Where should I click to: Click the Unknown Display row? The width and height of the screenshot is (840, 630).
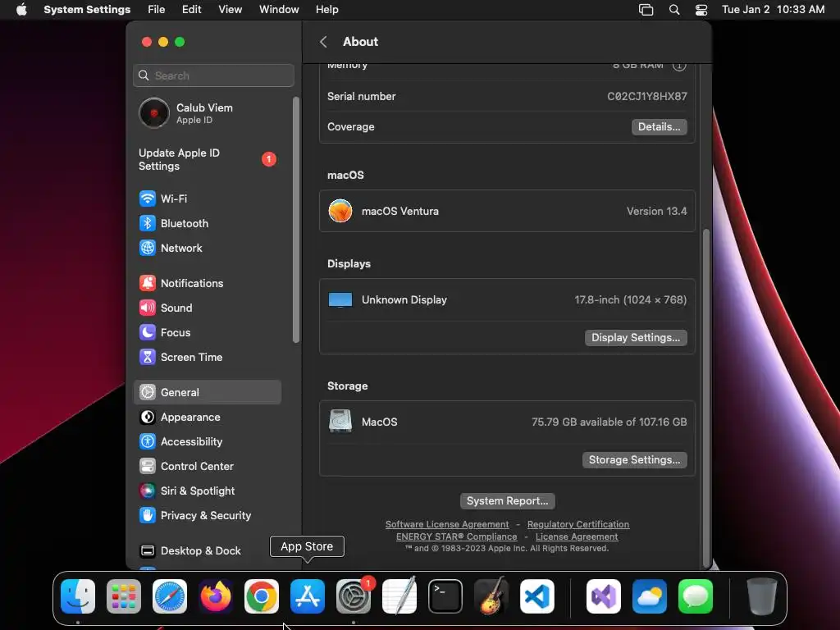tap(507, 300)
